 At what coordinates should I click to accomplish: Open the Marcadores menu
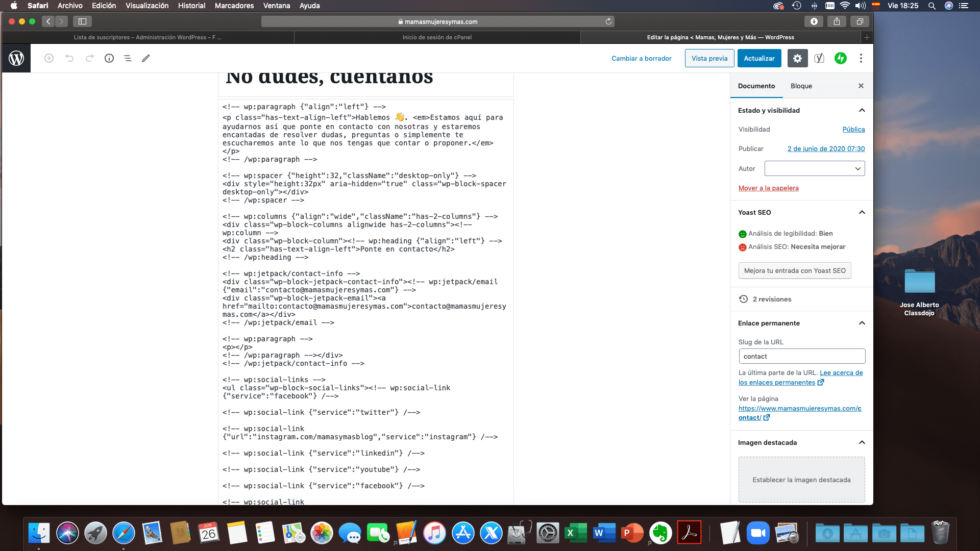click(x=234, y=6)
